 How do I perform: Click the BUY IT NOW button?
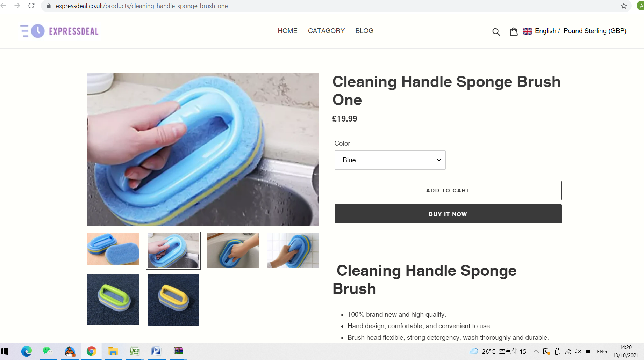pyautogui.click(x=448, y=214)
